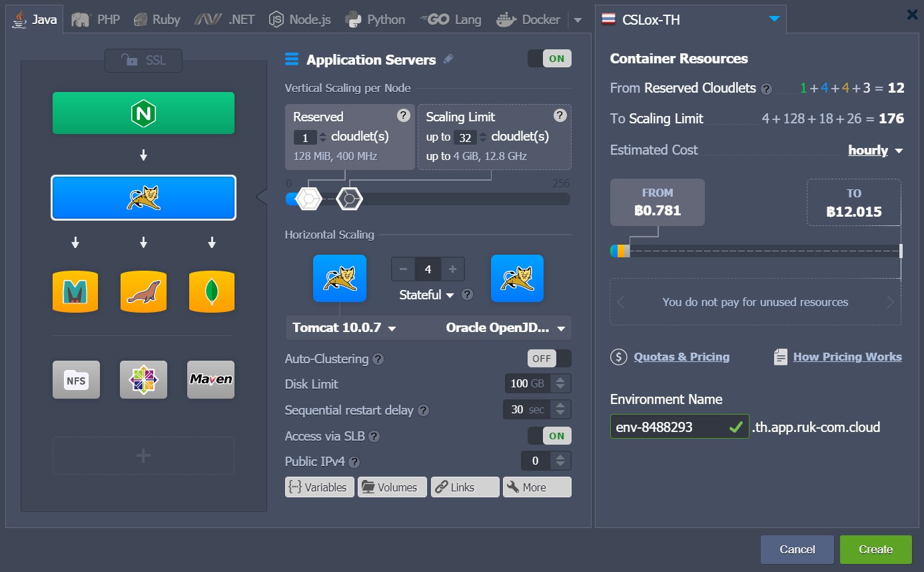This screenshot has height=572, width=924.
Task: Select the NGINX load balancer node
Action: [x=143, y=113]
